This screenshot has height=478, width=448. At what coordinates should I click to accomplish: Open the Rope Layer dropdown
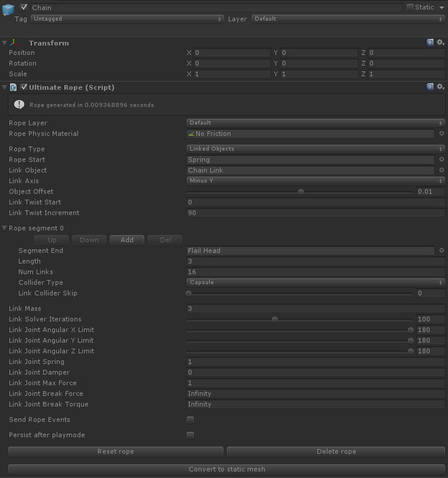(x=316, y=123)
